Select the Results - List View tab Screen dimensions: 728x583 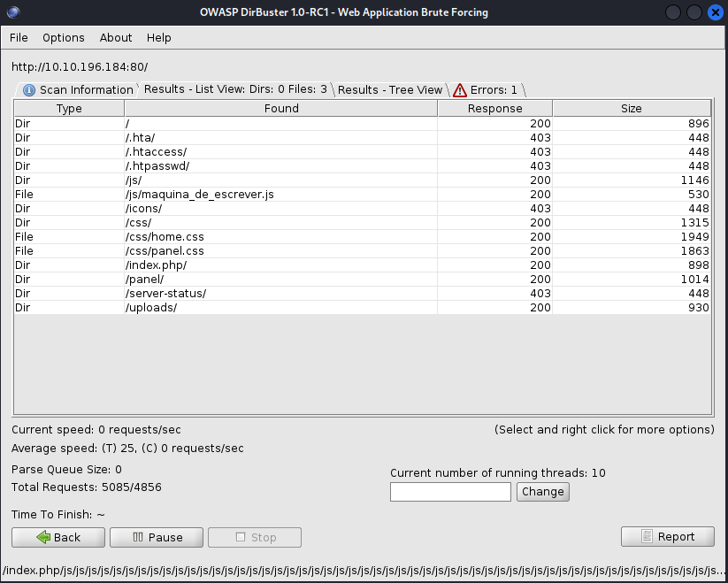click(x=235, y=89)
